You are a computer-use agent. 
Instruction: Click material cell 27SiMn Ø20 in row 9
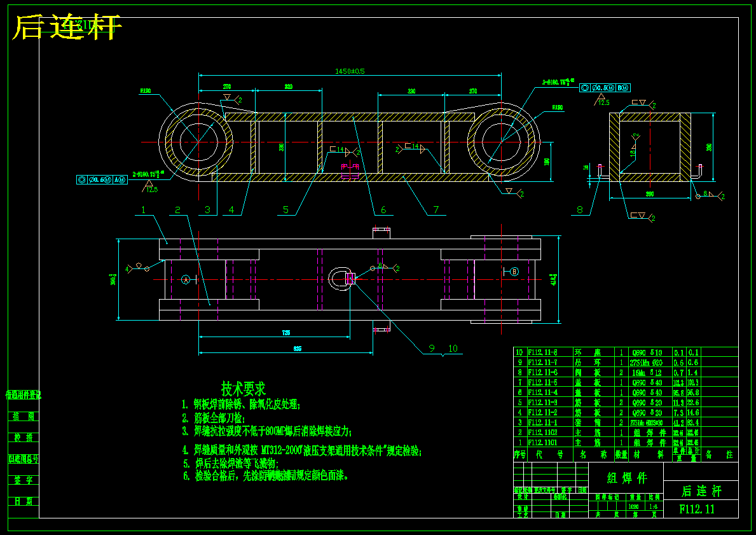point(647,363)
